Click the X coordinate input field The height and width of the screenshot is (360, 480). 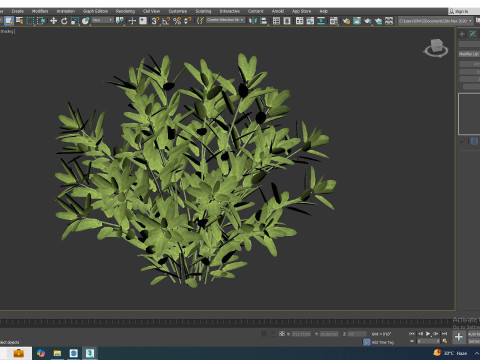(x=301, y=334)
